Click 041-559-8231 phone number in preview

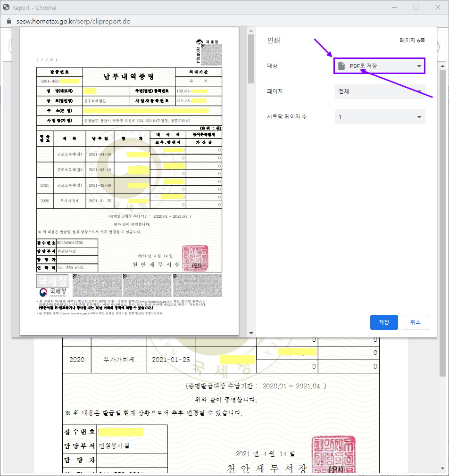70,268
